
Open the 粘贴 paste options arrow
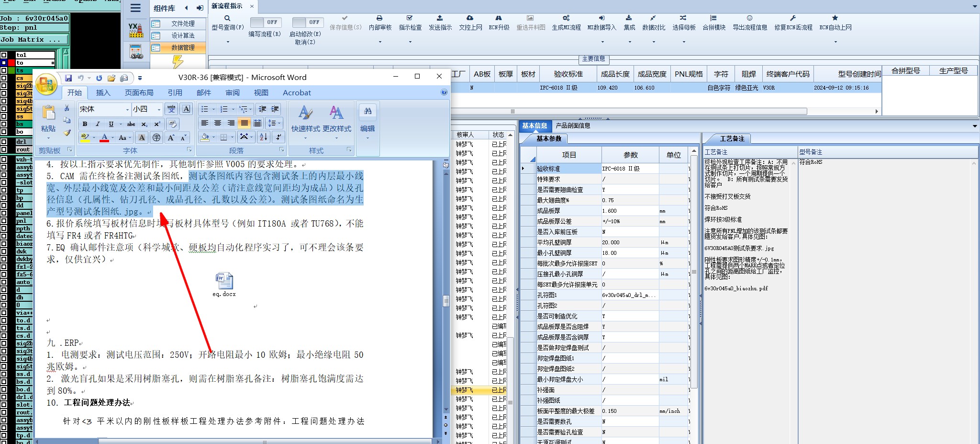48,138
